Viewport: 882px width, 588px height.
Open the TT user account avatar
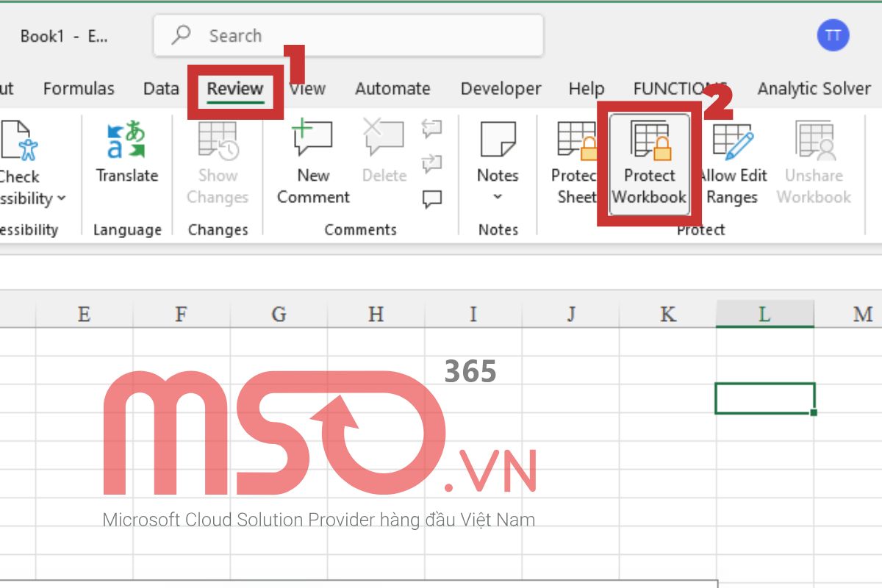click(833, 35)
